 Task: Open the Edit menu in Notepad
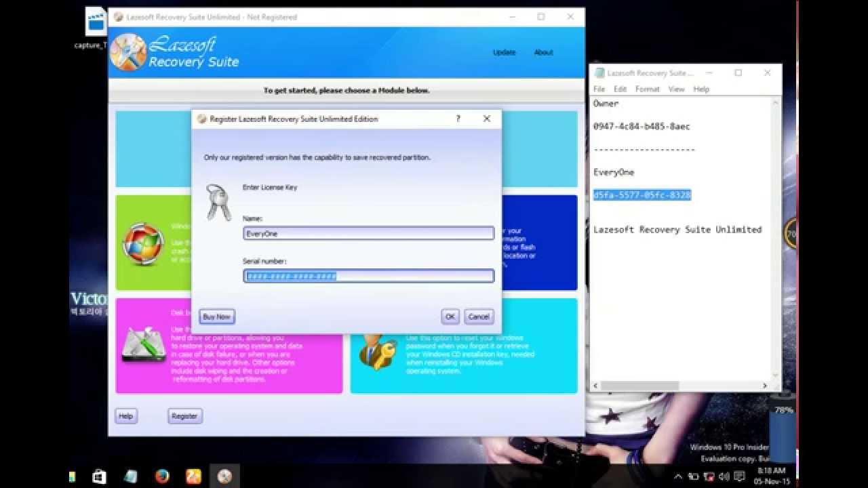coord(620,89)
